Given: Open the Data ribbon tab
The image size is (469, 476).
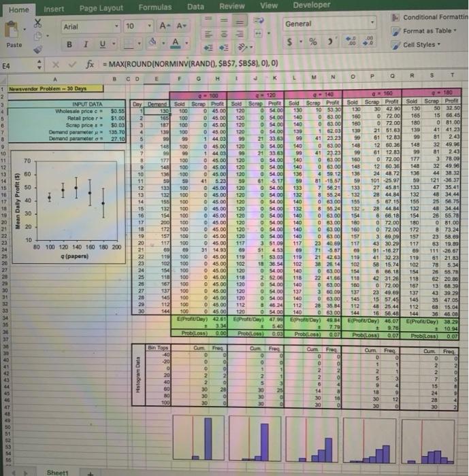Looking at the screenshot, I should click(195, 7).
